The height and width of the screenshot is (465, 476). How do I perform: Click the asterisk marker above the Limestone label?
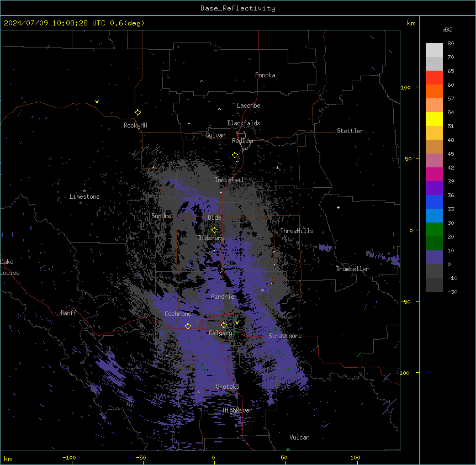[84, 191]
